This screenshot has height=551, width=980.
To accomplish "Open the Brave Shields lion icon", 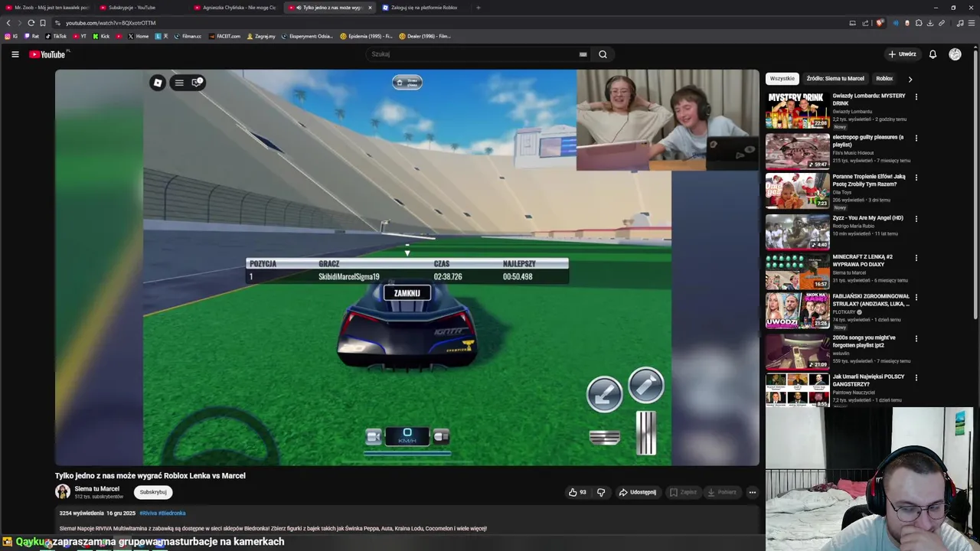I will click(x=880, y=23).
